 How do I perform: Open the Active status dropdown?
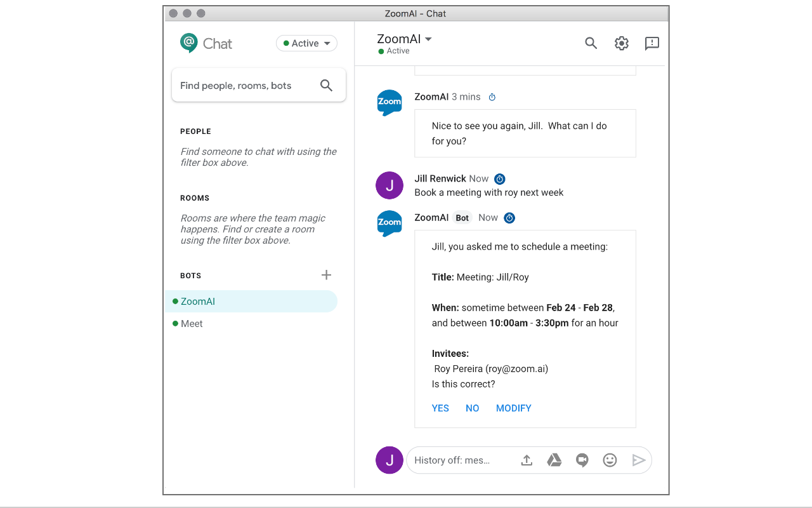(x=306, y=43)
